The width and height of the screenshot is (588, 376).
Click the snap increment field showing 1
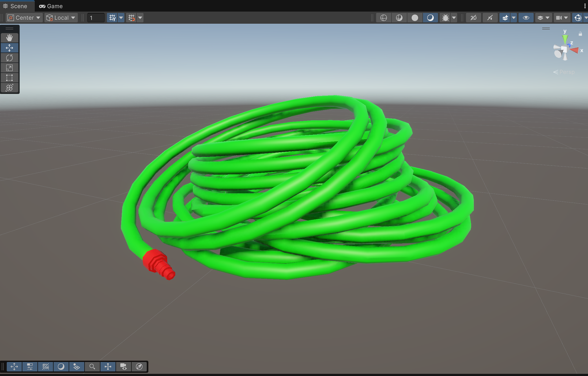pos(96,18)
